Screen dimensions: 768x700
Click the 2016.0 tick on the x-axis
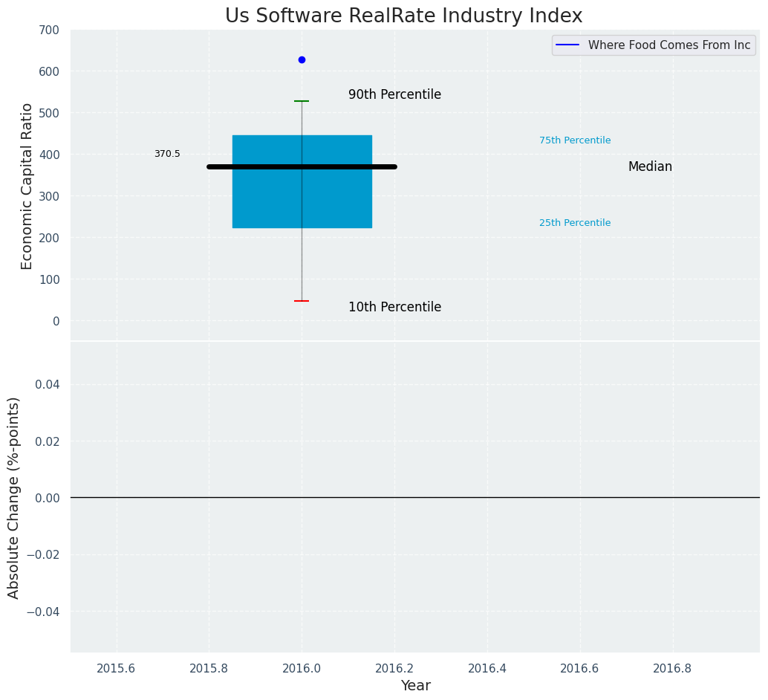tap(302, 668)
